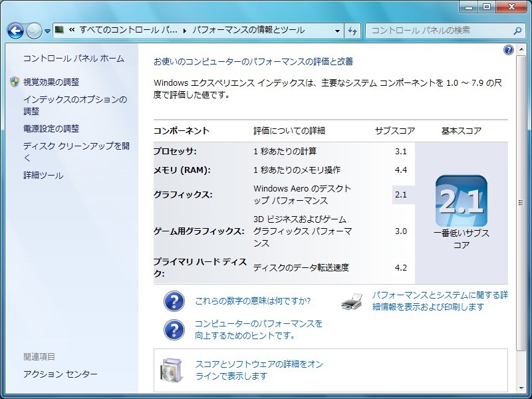The height and width of the screenshot is (399, 532).
Task: Open インデックスのオプションの調整
Action: (x=75, y=105)
